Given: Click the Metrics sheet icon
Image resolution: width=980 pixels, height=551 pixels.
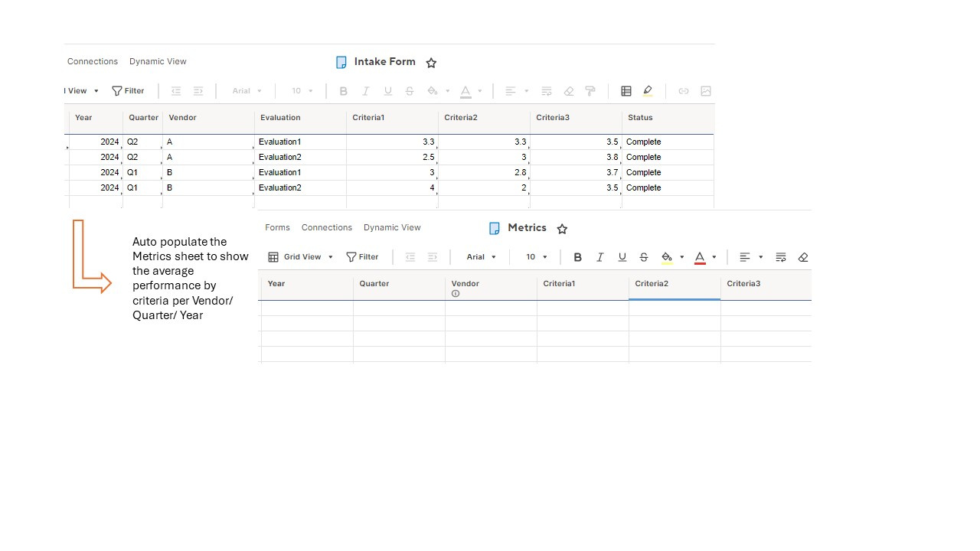Looking at the screenshot, I should (495, 228).
